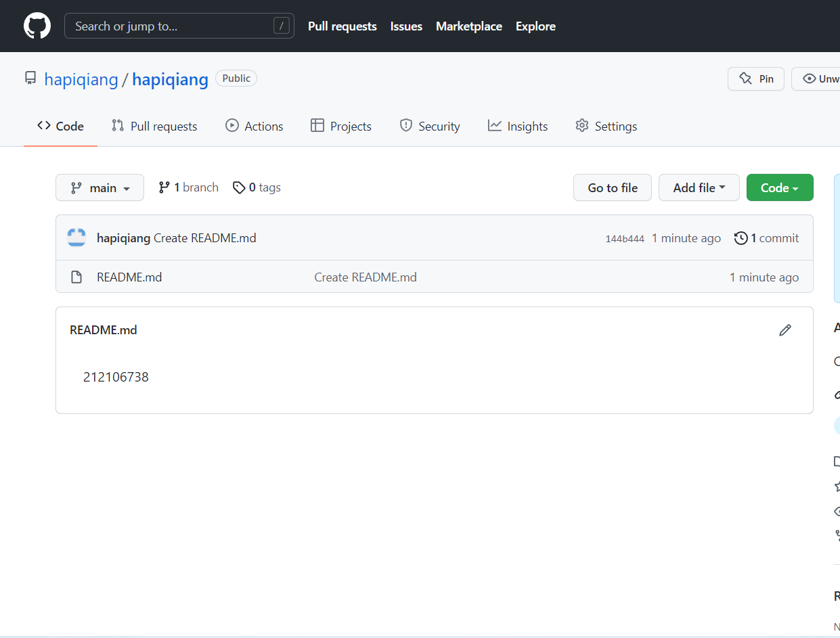Open the bold hapiqiang repository name link
Screen dimensions: 840x638
click(171, 79)
